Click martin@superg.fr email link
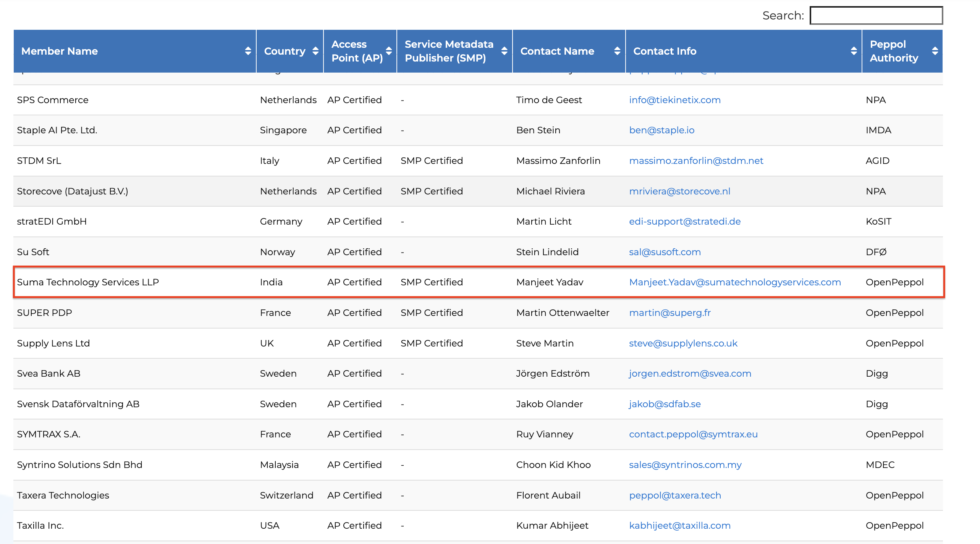The height and width of the screenshot is (544, 980). (x=670, y=312)
